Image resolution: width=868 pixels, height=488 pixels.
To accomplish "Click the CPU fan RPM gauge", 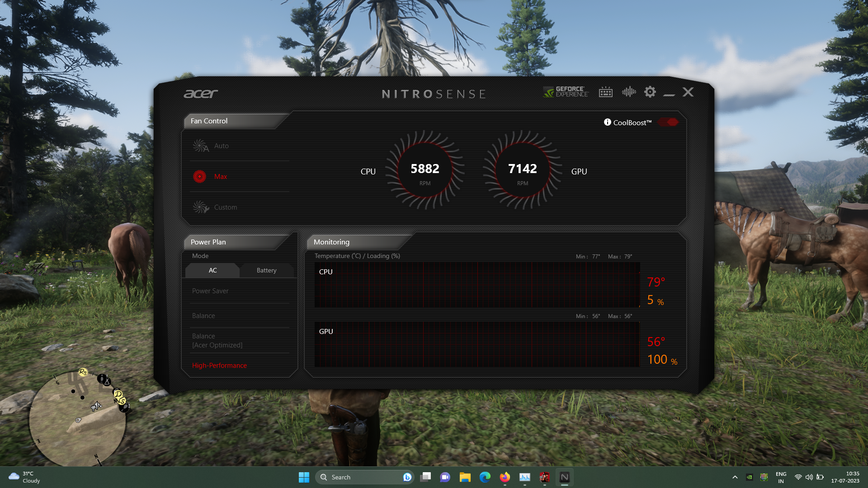I will tap(425, 170).
